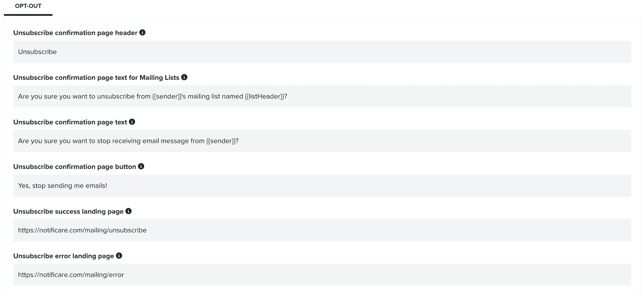Click info icon beside Unsubscribe confirmation page header
The image size is (644, 299).
pyautogui.click(x=143, y=33)
